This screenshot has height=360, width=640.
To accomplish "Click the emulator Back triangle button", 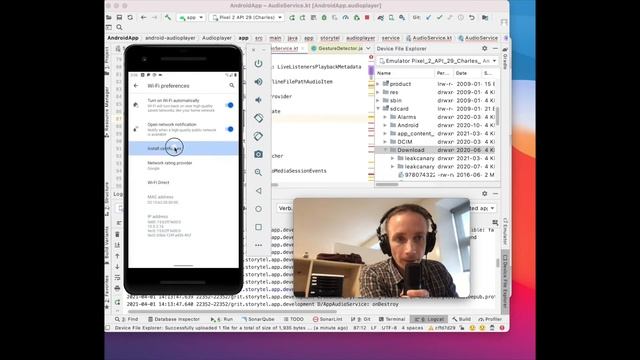I will point(258,191).
